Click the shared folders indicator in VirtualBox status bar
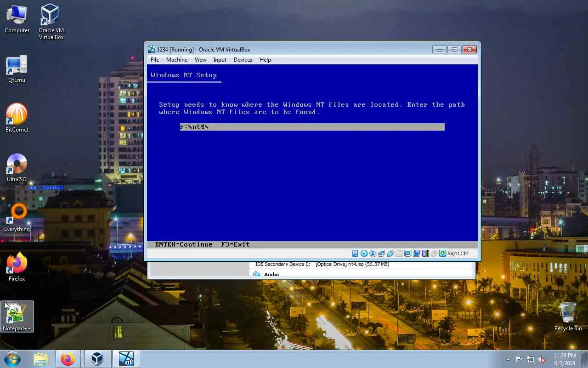 click(399, 253)
